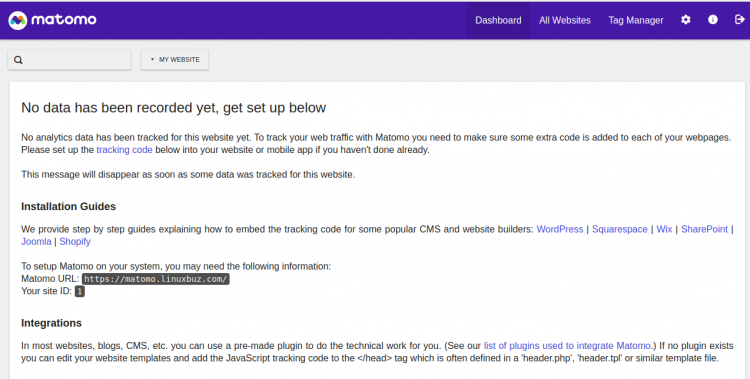Open Tag Manager
This screenshot has height=379, width=750.
[x=636, y=20]
